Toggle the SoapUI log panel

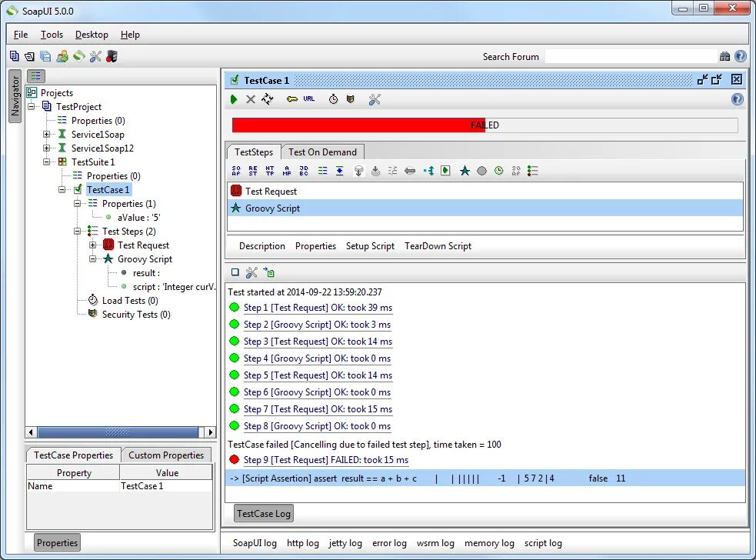(255, 543)
